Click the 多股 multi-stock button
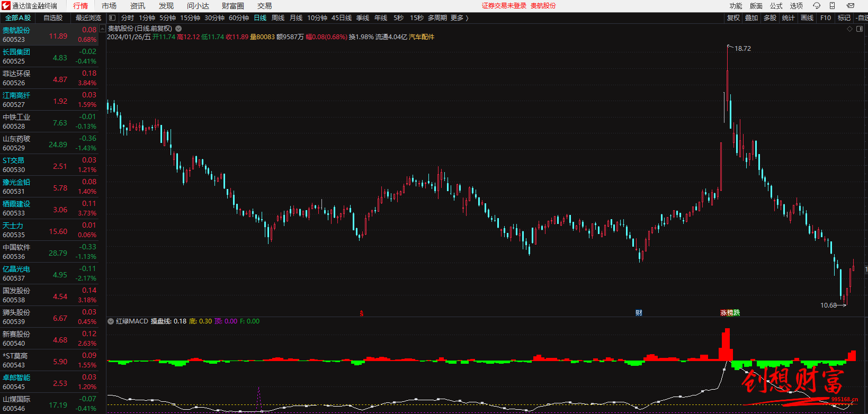The width and height of the screenshot is (868, 414). [770, 18]
